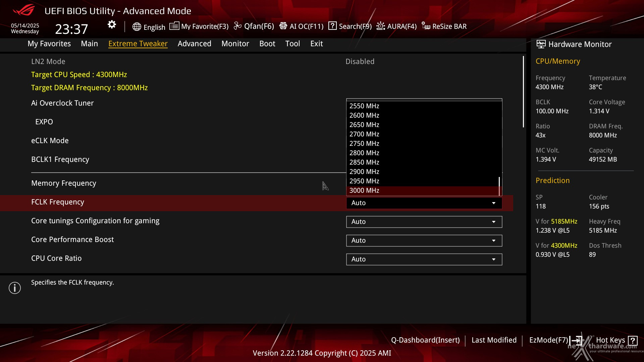Click the main settings page scrollbar

pos(523,92)
